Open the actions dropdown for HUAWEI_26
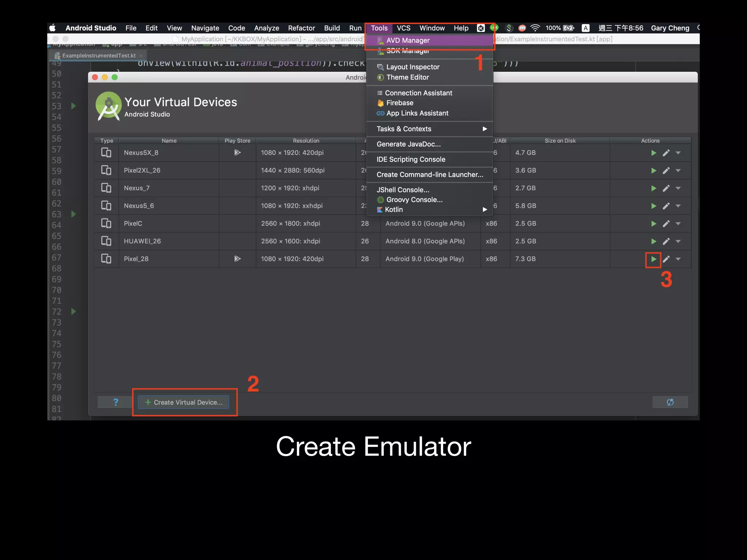Screen dimensions: 747x560 [x=678, y=241]
